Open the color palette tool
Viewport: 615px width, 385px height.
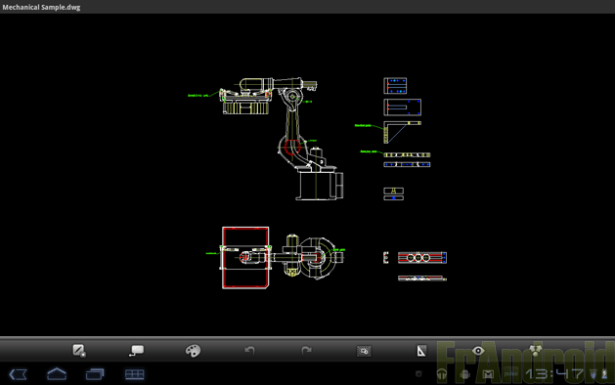(193, 350)
